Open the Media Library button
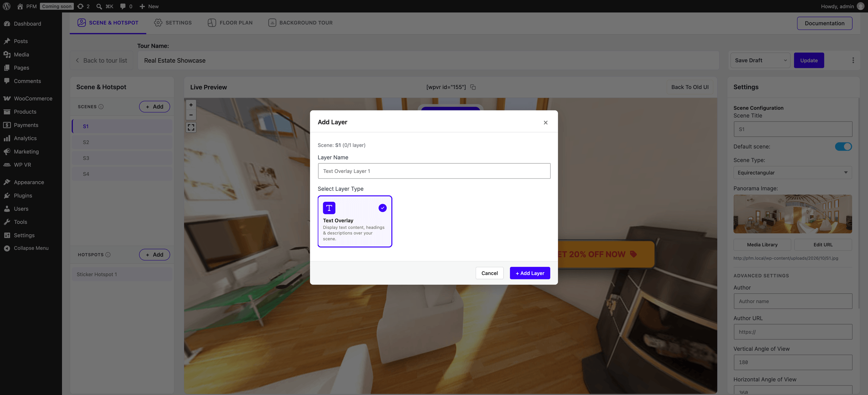This screenshot has width=868, height=395. click(x=762, y=245)
